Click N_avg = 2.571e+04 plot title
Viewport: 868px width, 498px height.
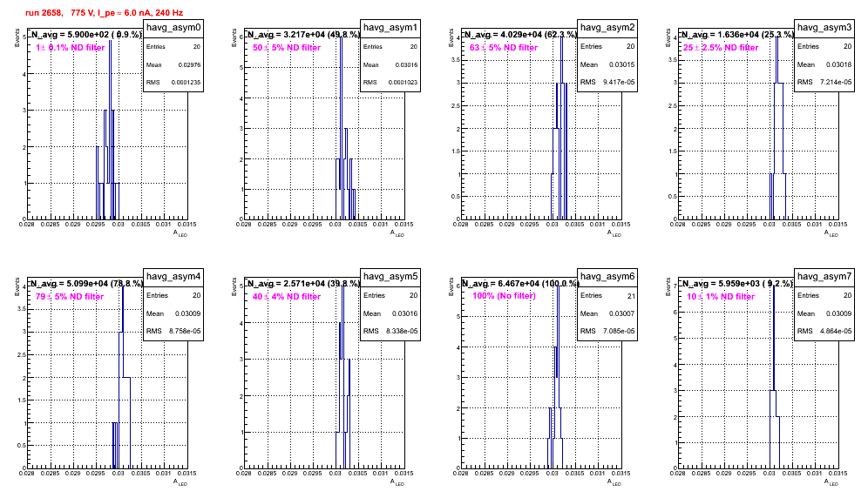coord(303,283)
